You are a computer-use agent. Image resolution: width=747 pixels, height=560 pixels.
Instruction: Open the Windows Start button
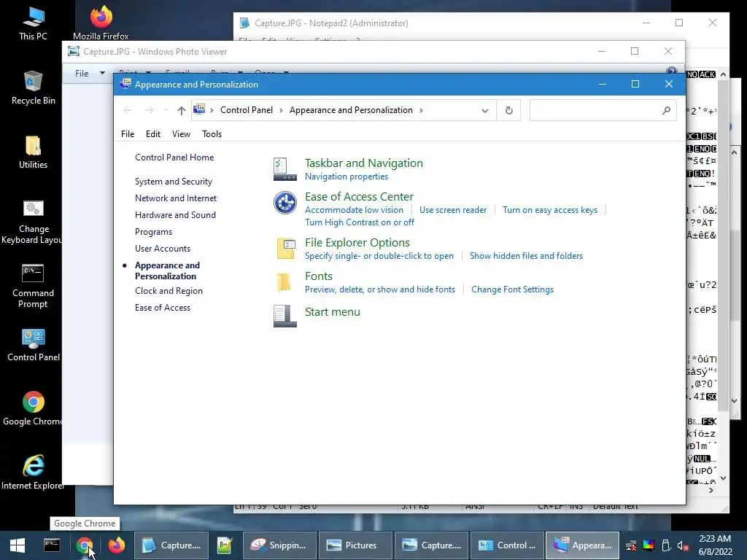tap(18, 545)
